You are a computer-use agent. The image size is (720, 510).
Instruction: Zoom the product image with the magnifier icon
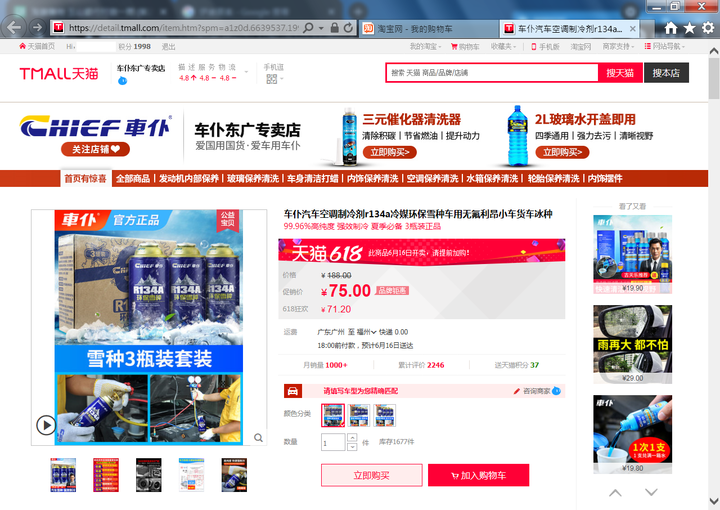[x=259, y=437]
